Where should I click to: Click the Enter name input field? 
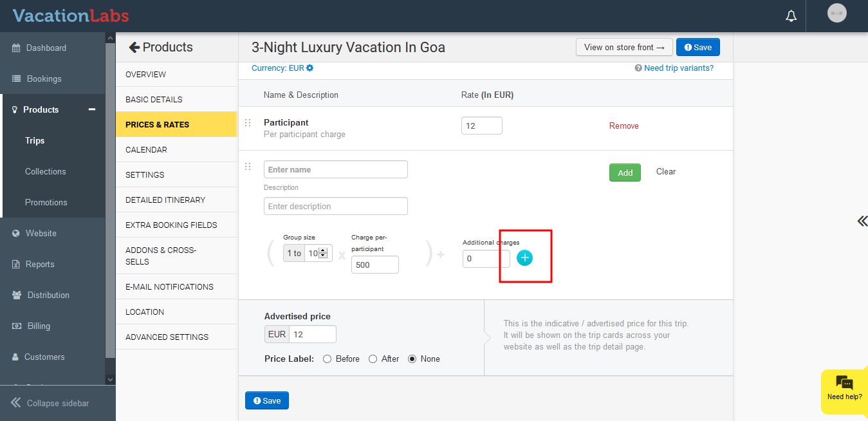(335, 170)
